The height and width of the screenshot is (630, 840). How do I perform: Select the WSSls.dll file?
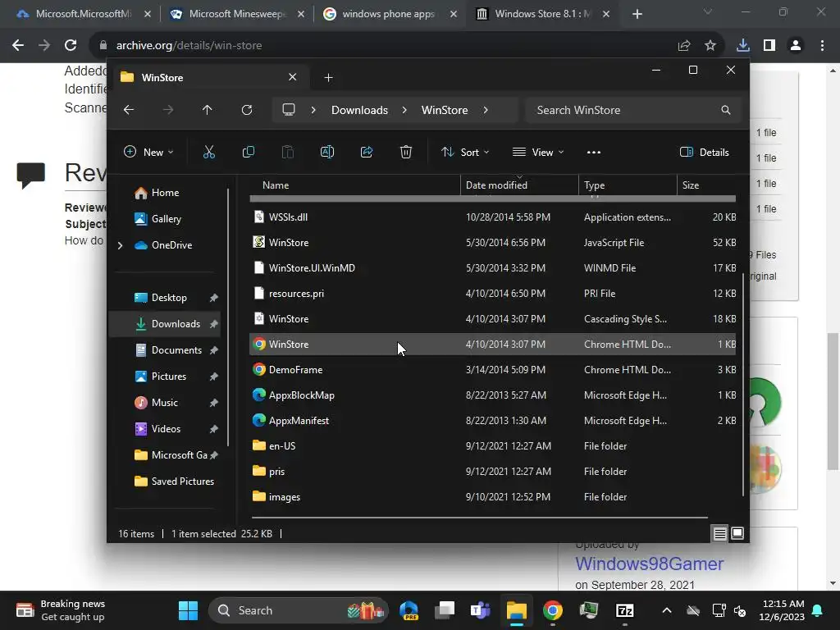(x=492, y=217)
